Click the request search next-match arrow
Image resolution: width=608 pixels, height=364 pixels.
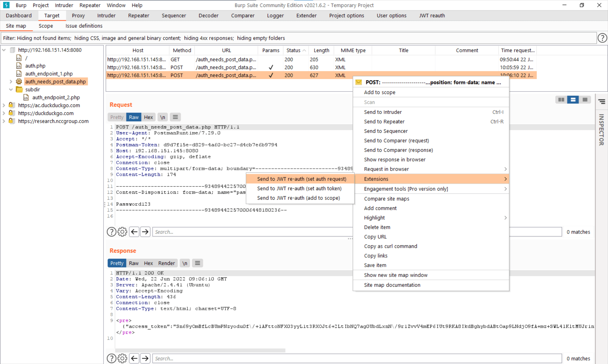145,232
